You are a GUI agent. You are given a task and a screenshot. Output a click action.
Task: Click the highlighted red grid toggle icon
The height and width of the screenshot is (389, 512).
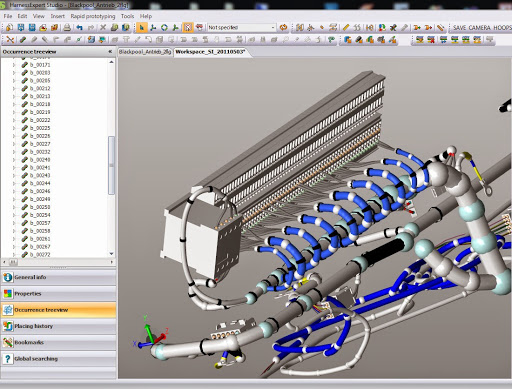188,27
